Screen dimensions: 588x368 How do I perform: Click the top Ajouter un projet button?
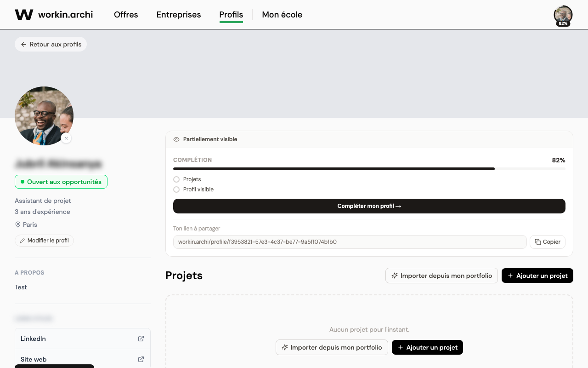pos(537,276)
